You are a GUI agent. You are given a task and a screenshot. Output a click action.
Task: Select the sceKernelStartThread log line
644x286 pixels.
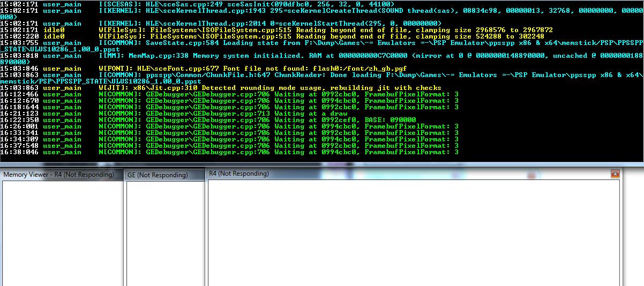pyautogui.click(x=268, y=24)
